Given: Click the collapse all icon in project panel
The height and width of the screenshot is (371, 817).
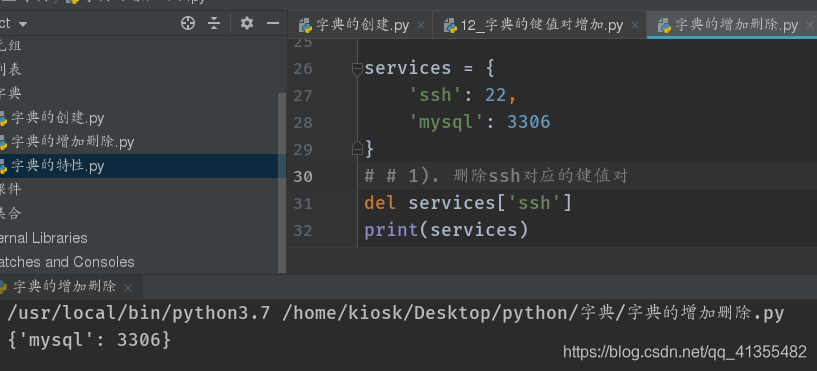Looking at the screenshot, I should tap(214, 23).
